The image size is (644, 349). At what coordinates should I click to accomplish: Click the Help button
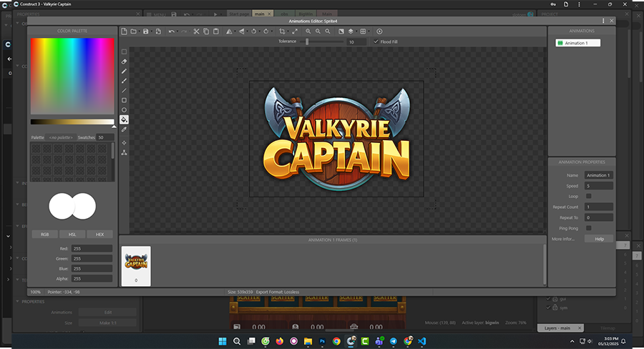(599, 239)
